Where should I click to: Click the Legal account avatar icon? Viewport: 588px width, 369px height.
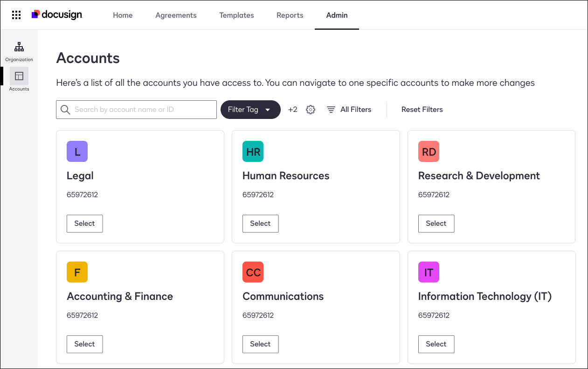(77, 151)
